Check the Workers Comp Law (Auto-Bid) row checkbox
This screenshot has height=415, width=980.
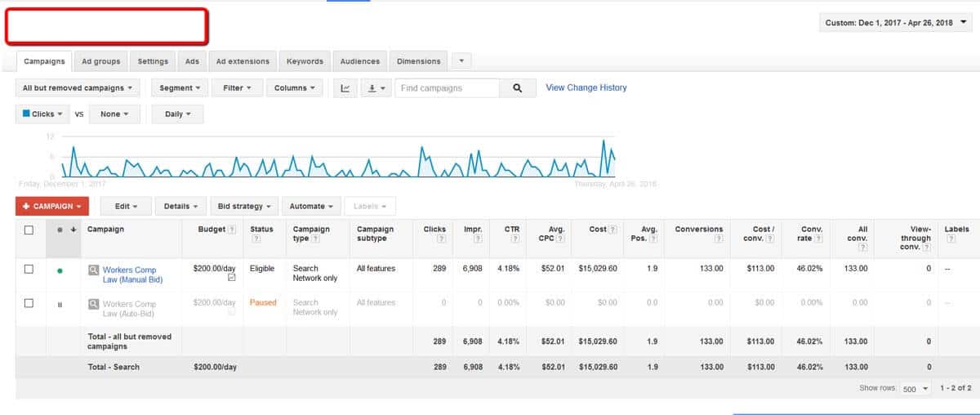pos(29,303)
